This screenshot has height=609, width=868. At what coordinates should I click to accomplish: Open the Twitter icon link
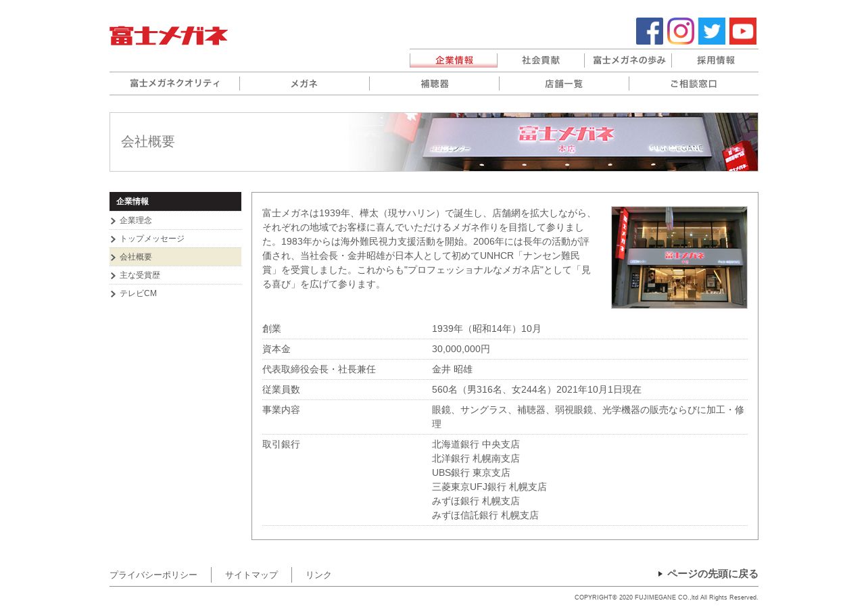[x=711, y=31]
